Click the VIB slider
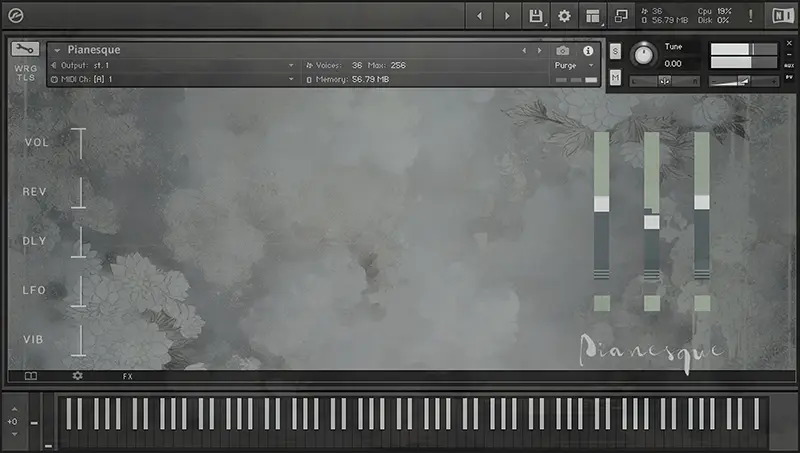This screenshot has width=800, height=453. tap(79, 340)
